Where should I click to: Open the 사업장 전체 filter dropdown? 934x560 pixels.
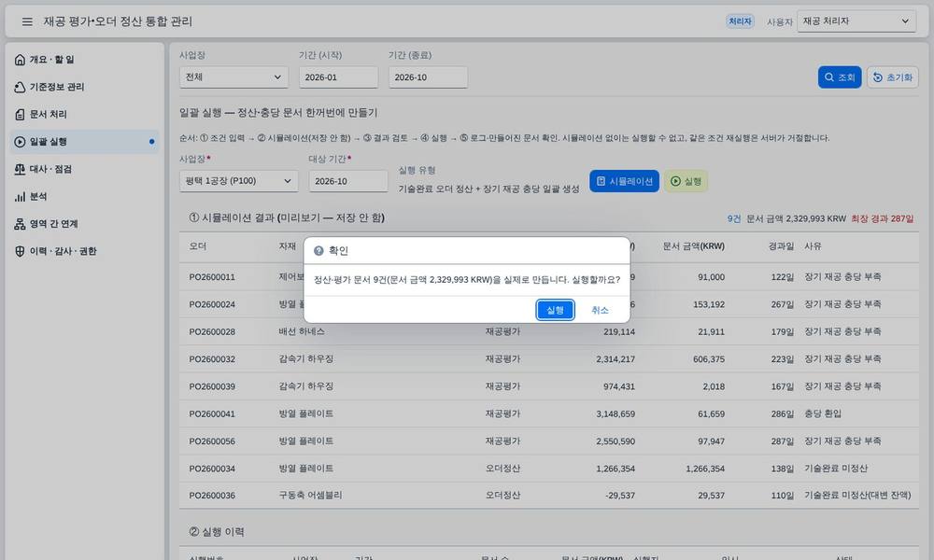pos(233,77)
